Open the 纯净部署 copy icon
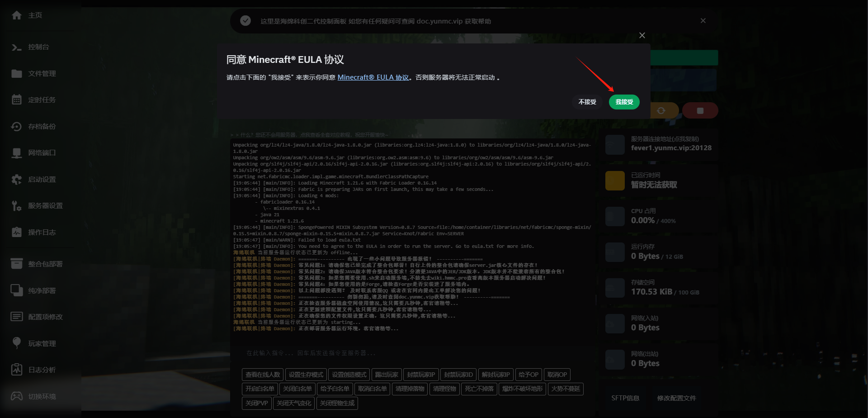Image resolution: width=868 pixels, height=418 pixels. 17,290
